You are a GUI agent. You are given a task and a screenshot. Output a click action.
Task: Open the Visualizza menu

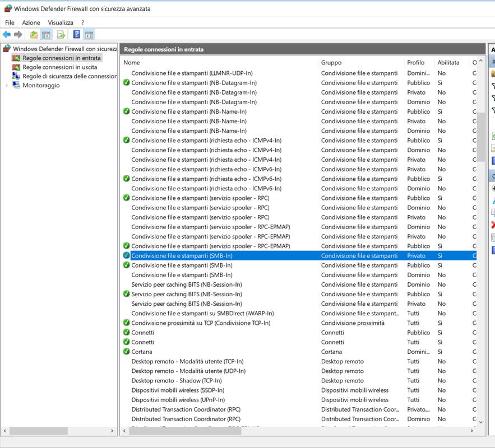point(61,22)
